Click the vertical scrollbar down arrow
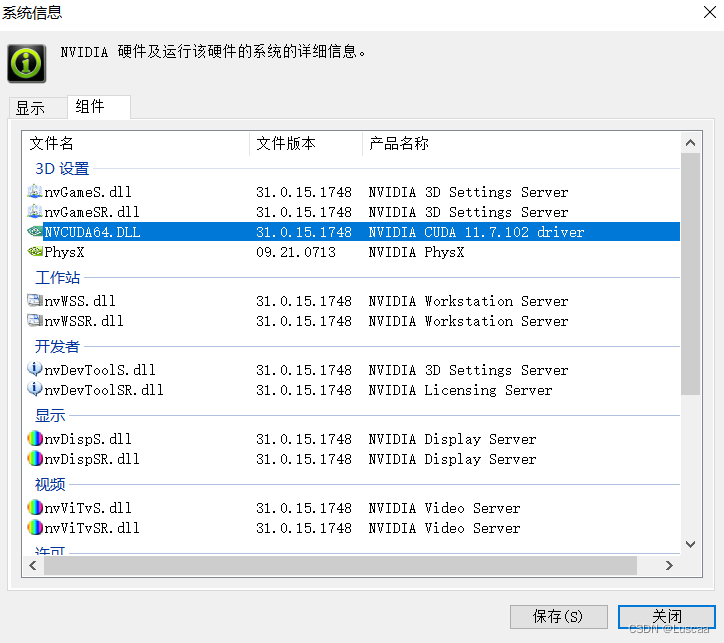 coord(690,544)
